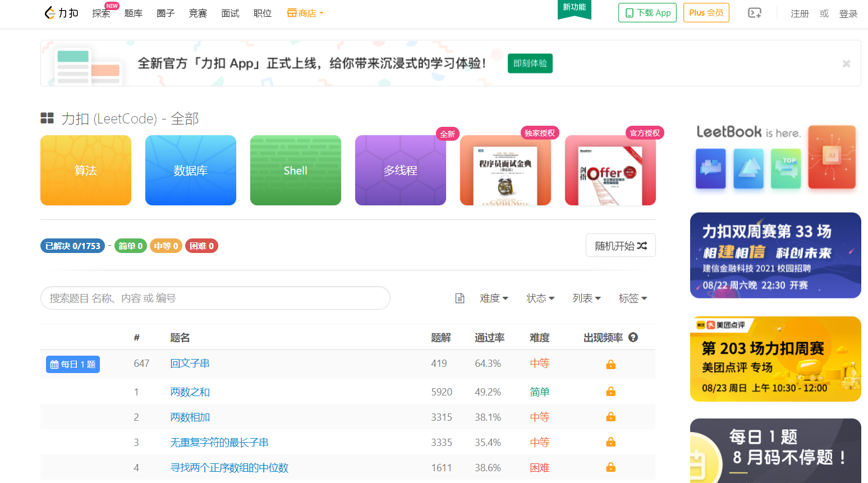This screenshot has width=868, height=483.
Task: Expand the 状态 filter dropdown
Action: tap(540, 298)
